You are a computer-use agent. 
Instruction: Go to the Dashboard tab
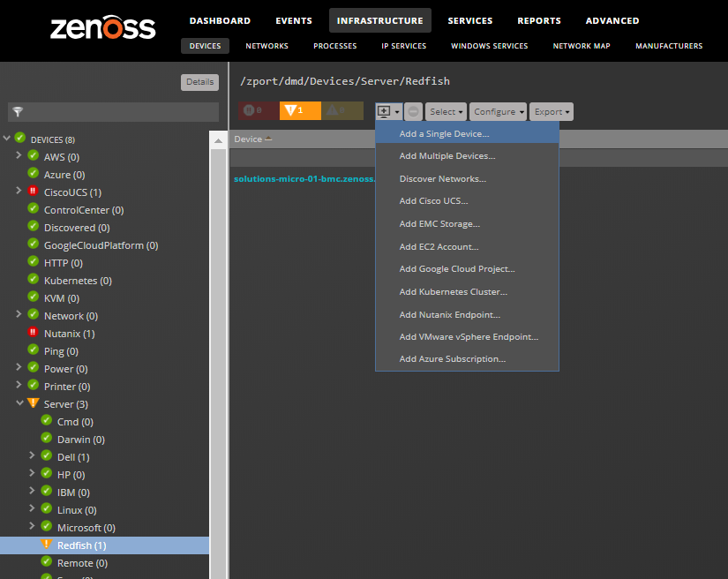220,20
